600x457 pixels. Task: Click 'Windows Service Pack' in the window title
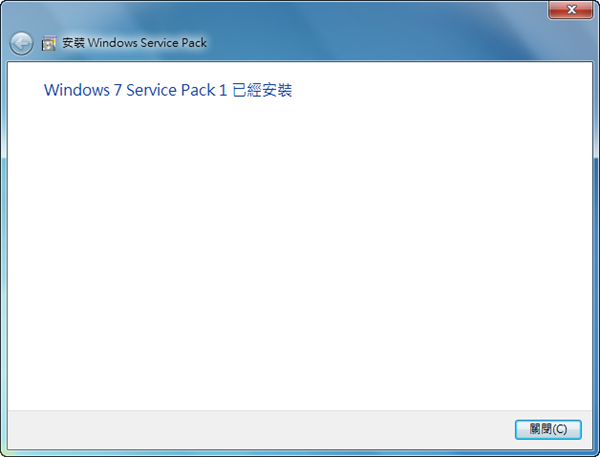pos(148,44)
